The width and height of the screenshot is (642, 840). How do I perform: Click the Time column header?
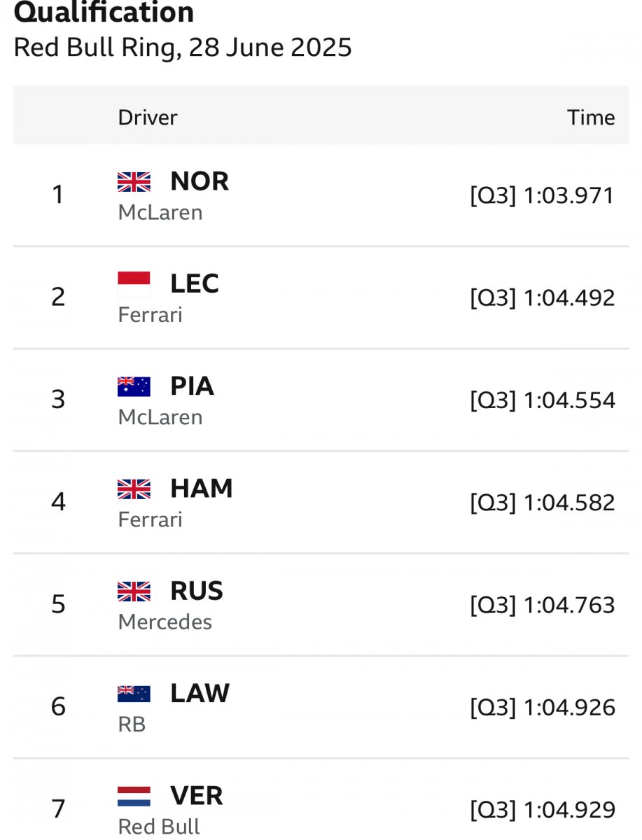tap(591, 118)
